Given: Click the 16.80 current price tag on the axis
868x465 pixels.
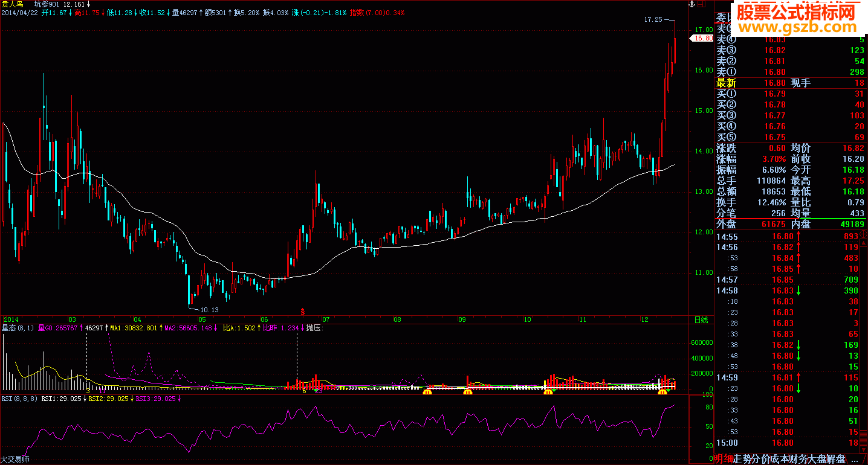Looking at the screenshot, I should click(x=703, y=38).
